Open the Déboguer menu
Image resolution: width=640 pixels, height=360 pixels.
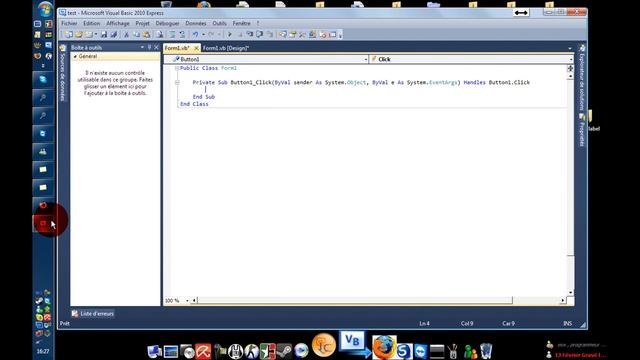[167, 23]
